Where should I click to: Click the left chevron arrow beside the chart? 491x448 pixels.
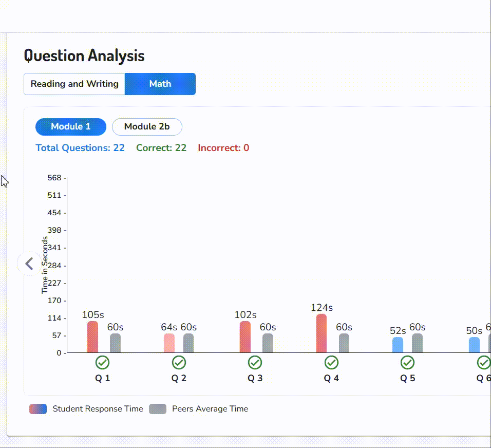coord(29,263)
